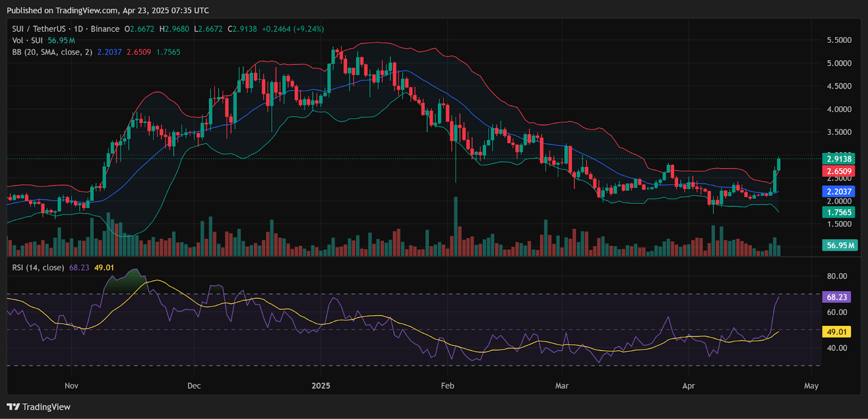The image size is (868, 419).
Task: Click the yellow 49.01 RSI average label
Action: 837,332
